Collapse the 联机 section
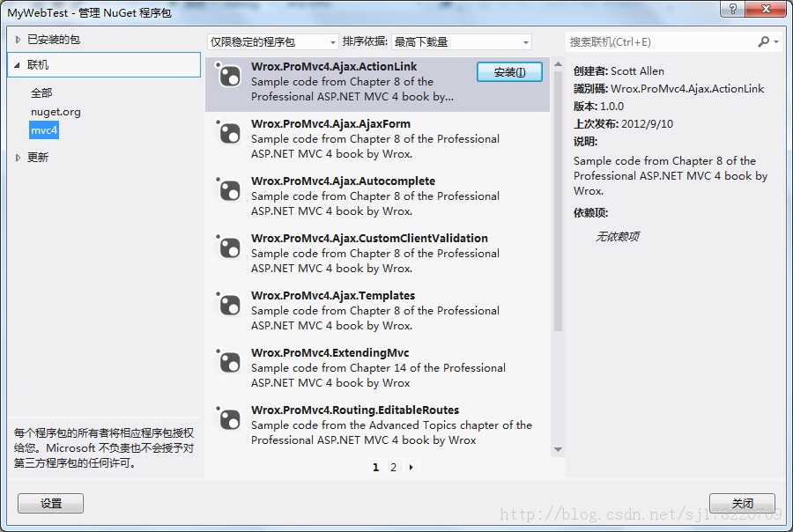 (18, 65)
